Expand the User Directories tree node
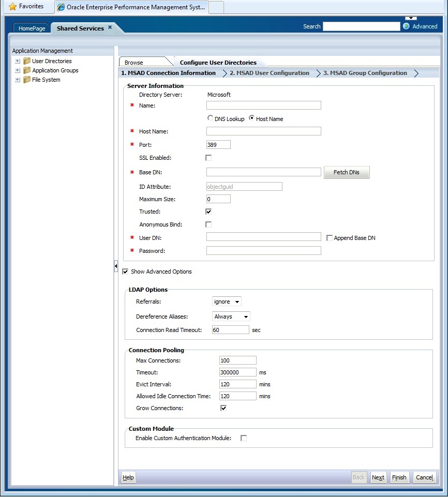This screenshot has height=497, width=448. click(18, 61)
